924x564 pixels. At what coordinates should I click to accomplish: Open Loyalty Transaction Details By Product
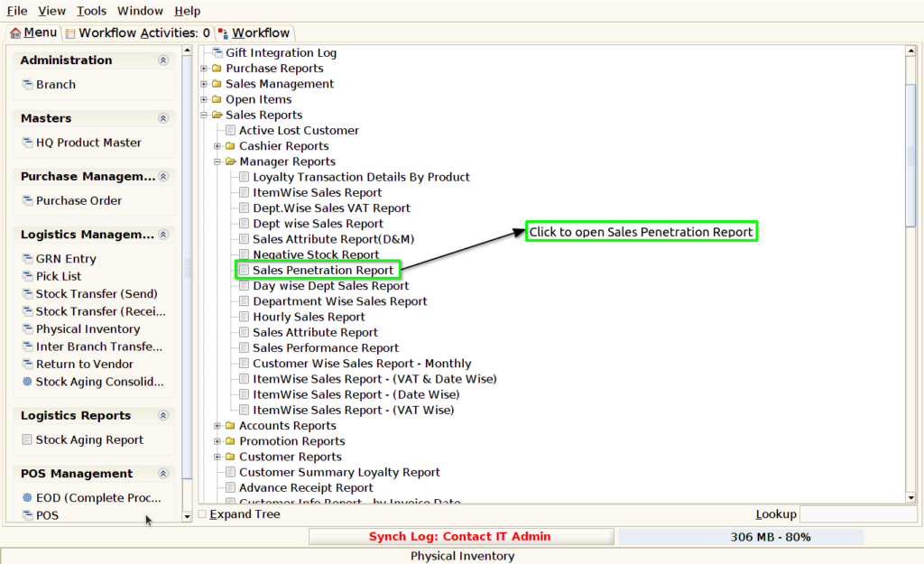pyautogui.click(x=361, y=177)
